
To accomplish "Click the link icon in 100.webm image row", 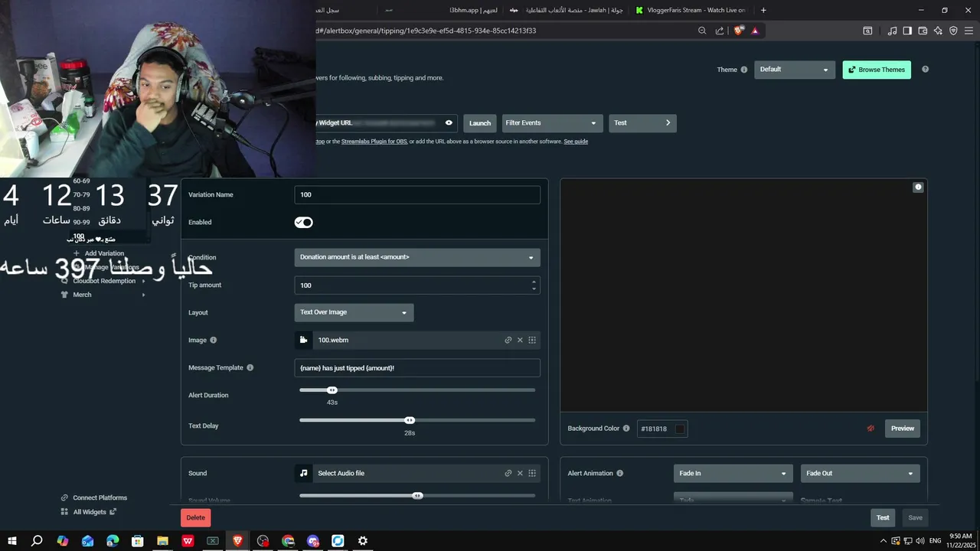I will [x=508, y=340].
